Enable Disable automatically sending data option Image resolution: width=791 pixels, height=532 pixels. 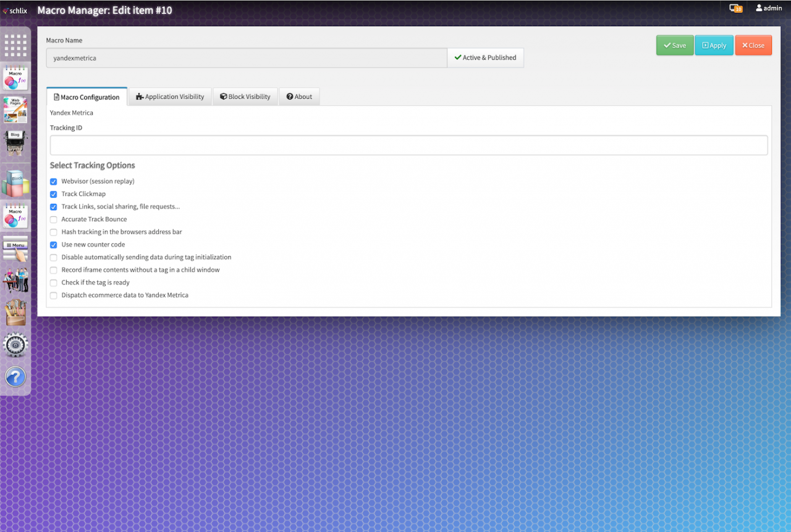[54, 257]
